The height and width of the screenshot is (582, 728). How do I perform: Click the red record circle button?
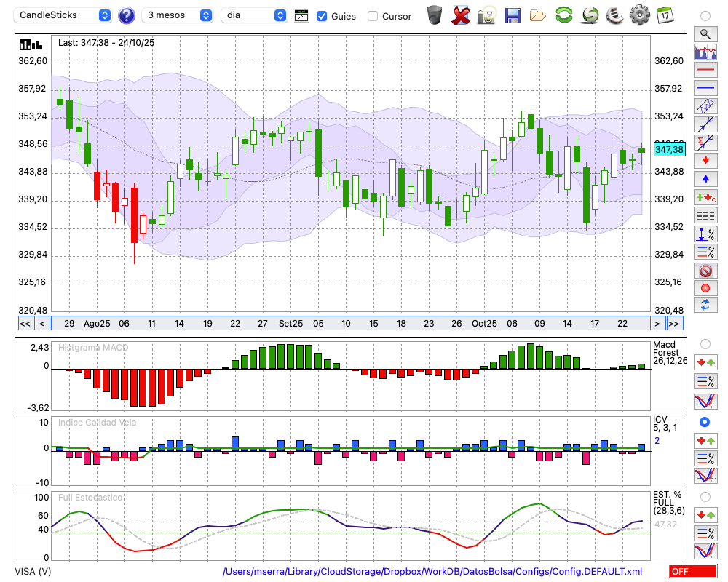[705, 288]
